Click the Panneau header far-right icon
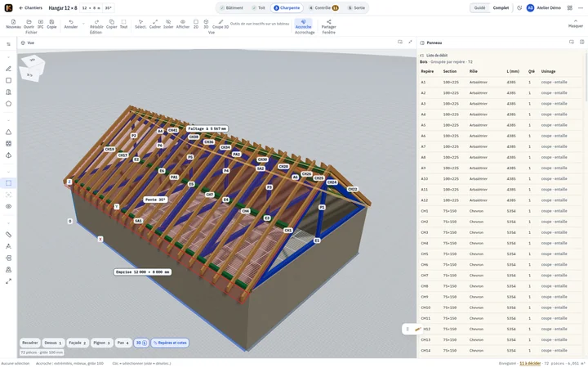 [582, 42]
